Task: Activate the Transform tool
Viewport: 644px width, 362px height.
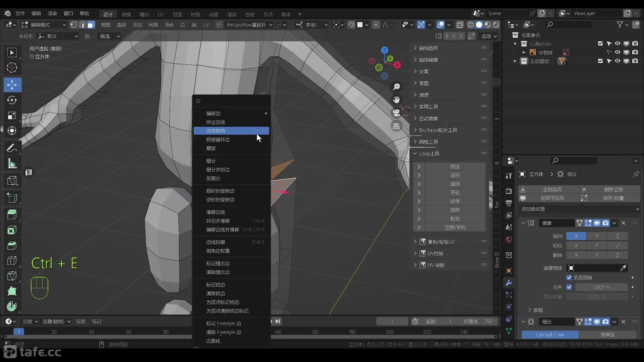Action: click(12, 131)
